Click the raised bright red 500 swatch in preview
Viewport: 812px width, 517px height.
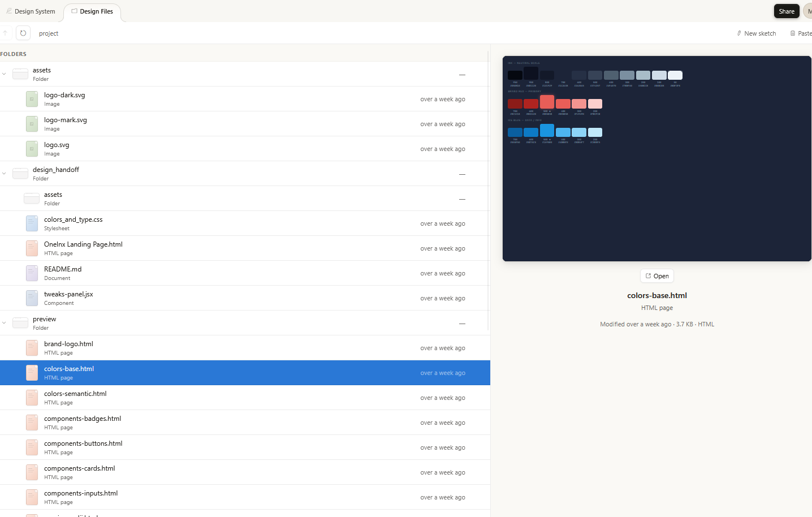click(547, 102)
